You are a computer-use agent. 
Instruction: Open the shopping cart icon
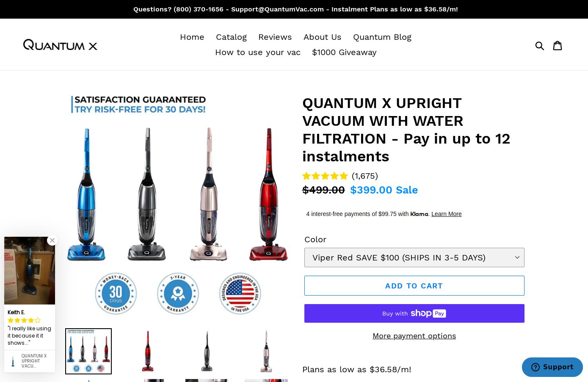click(x=558, y=45)
